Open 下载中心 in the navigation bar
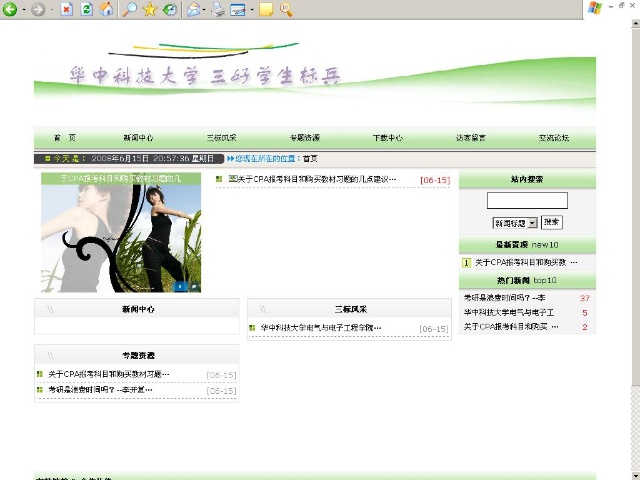The width and height of the screenshot is (640, 480). [x=387, y=138]
